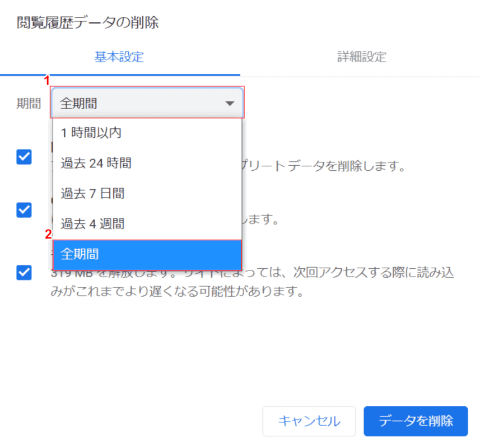The height and width of the screenshot is (448, 480).
Task: Open the 詳細設定 tab
Action: click(361, 57)
